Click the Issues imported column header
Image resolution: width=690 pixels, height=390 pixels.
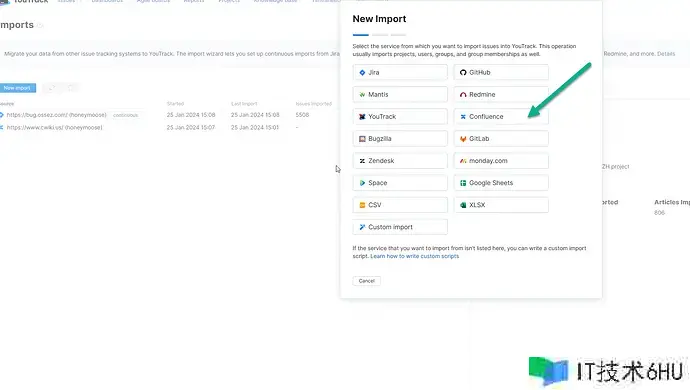coord(314,104)
